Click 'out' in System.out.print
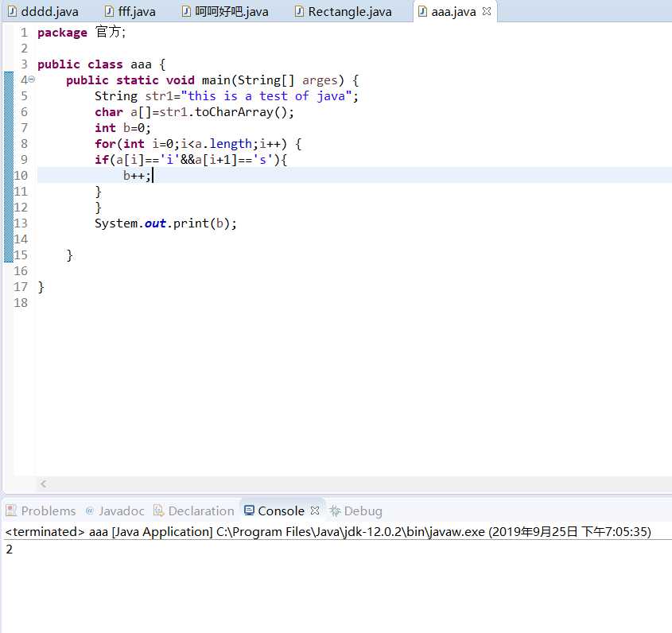The width and height of the screenshot is (672, 633). (155, 223)
